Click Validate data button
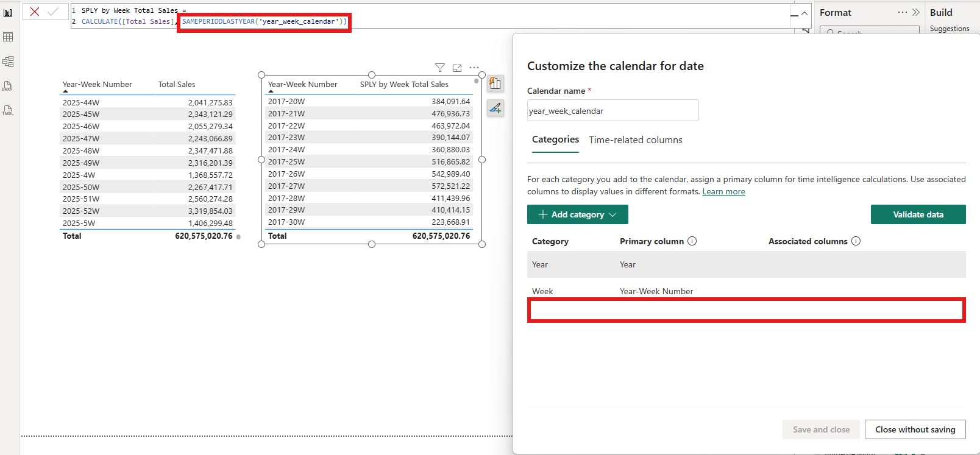980x455 pixels. 918,214
